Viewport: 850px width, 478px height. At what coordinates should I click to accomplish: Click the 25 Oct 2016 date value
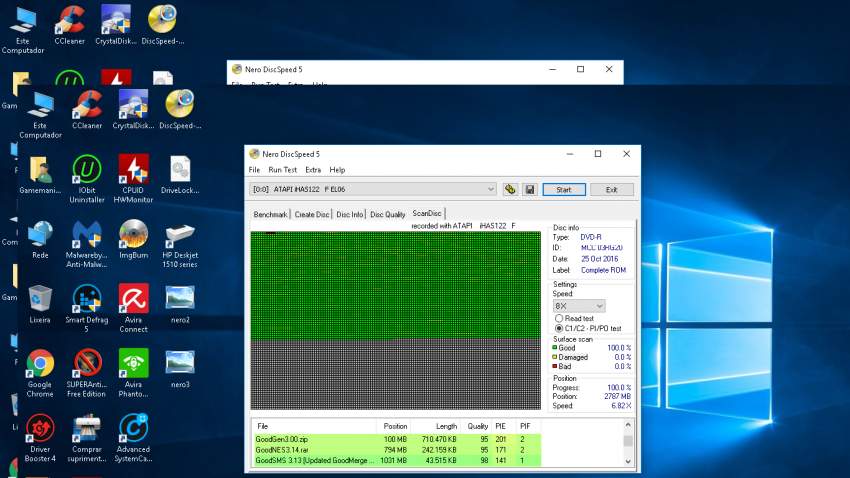tap(599, 259)
